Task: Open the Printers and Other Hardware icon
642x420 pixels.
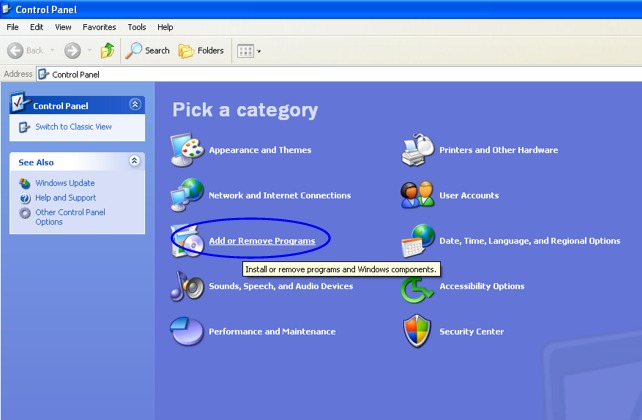Action: 418,150
